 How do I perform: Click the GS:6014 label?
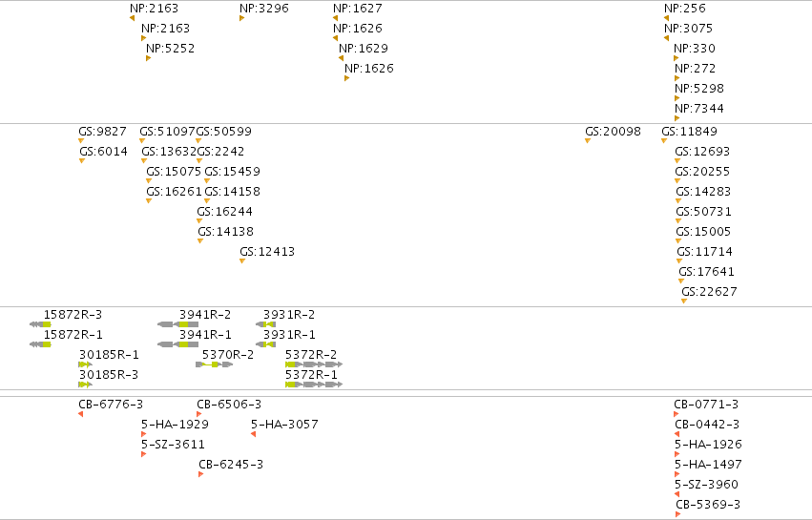[x=104, y=152]
